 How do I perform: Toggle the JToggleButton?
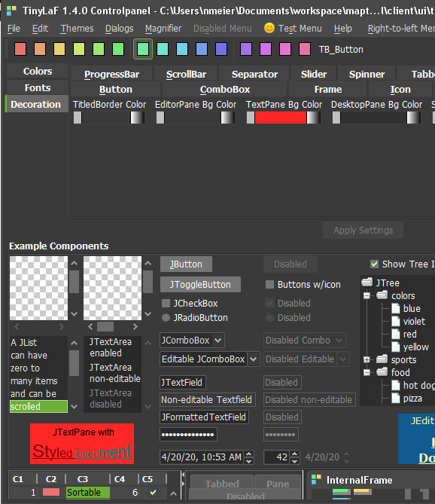(x=200, y=285)
